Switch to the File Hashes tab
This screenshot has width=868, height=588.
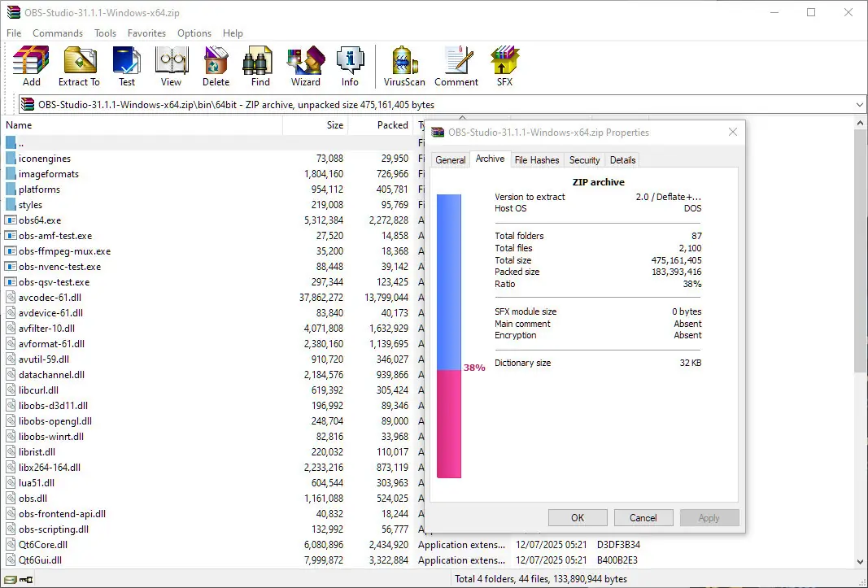tap(537, 160)
